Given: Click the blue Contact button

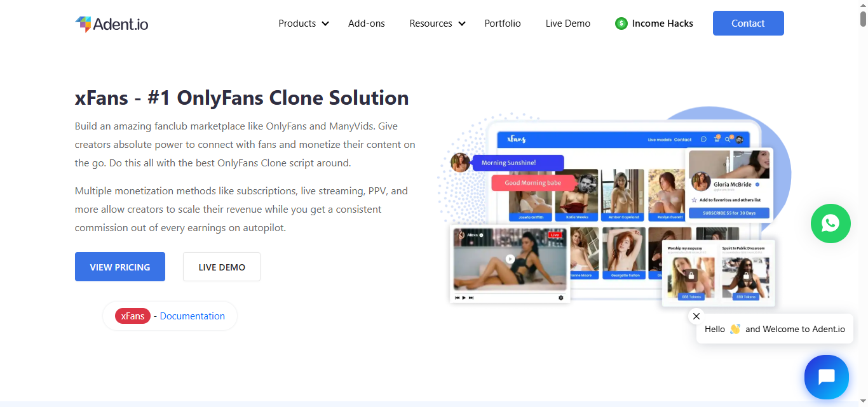Looking at the screenshot, I should click(x=748, y=23).
